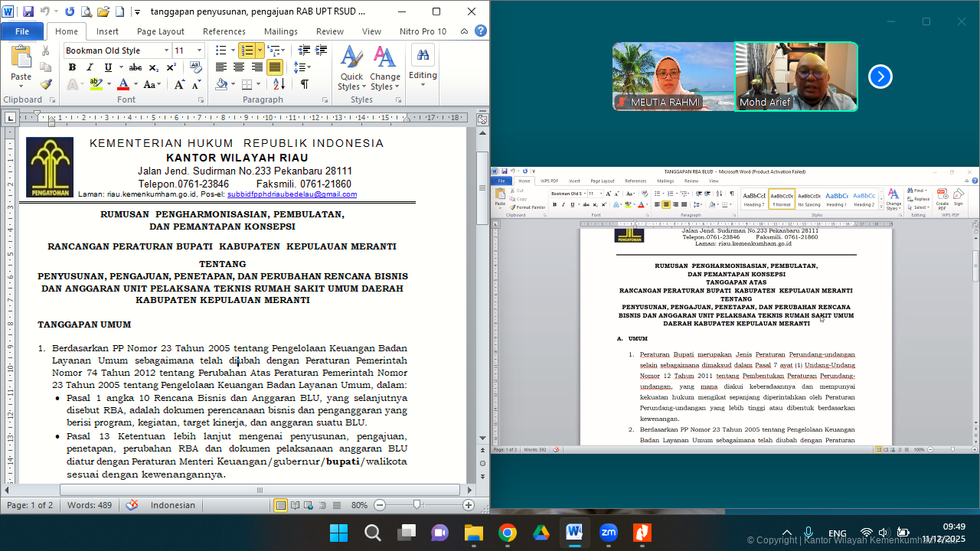
Task: Open the font size dropdown
Action: point(199,49)
